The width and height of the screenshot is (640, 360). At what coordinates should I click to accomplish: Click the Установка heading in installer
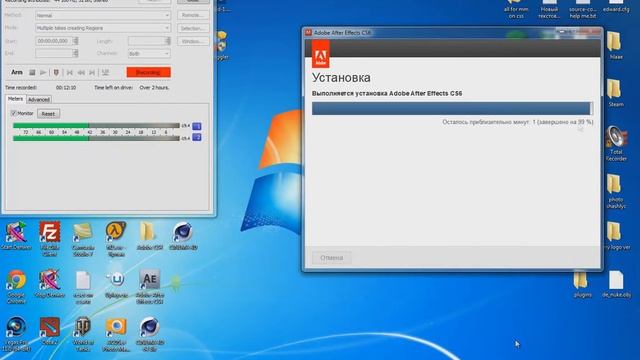click(341, 78)
